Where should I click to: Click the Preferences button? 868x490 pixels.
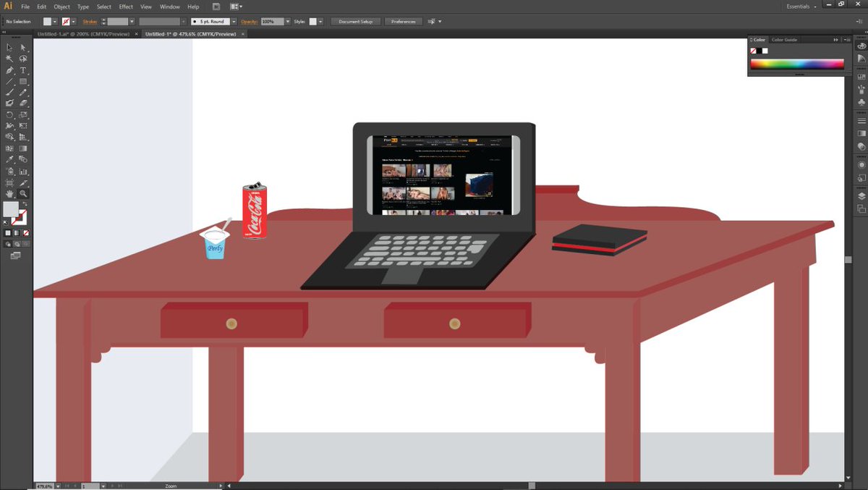click(403, 22)
